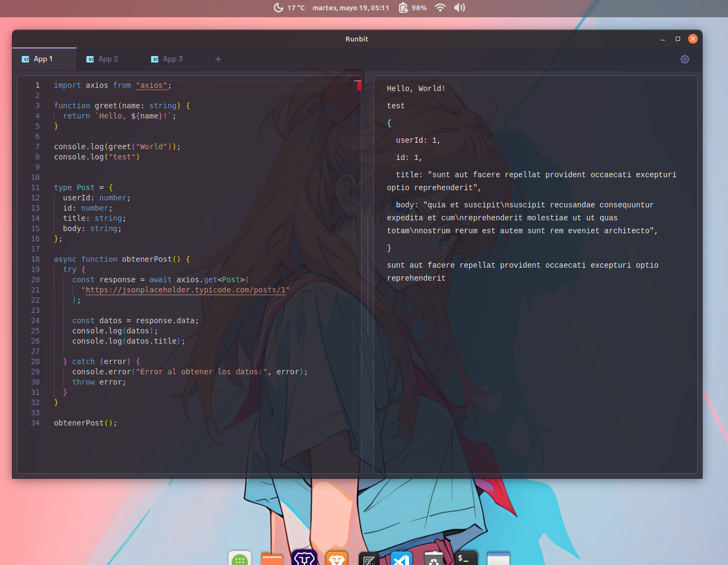The width and height of the screenshot is (728, 565).
Task: Click 'type Post = {' declaration on line 11
Action: pos(84,187)
